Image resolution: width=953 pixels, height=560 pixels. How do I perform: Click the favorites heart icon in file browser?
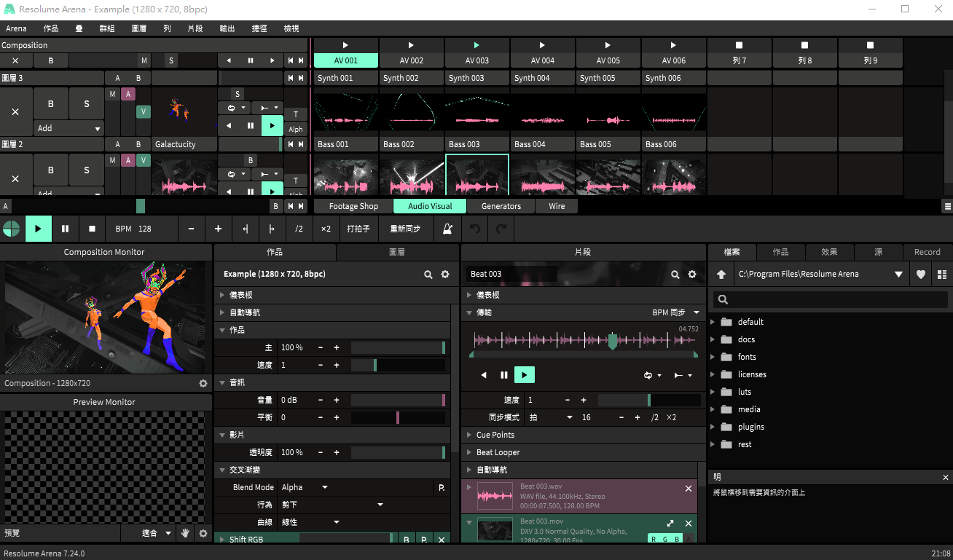click(921, 275)
